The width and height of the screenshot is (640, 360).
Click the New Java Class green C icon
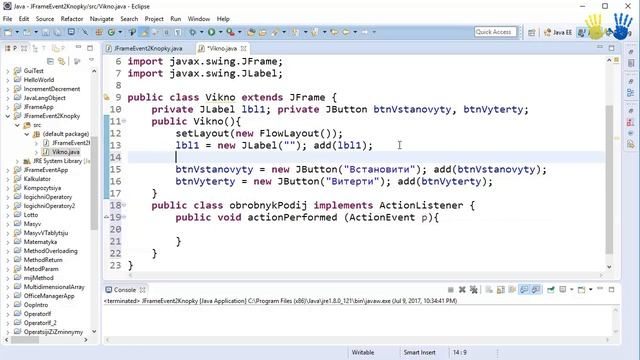[x=111, y=32]
